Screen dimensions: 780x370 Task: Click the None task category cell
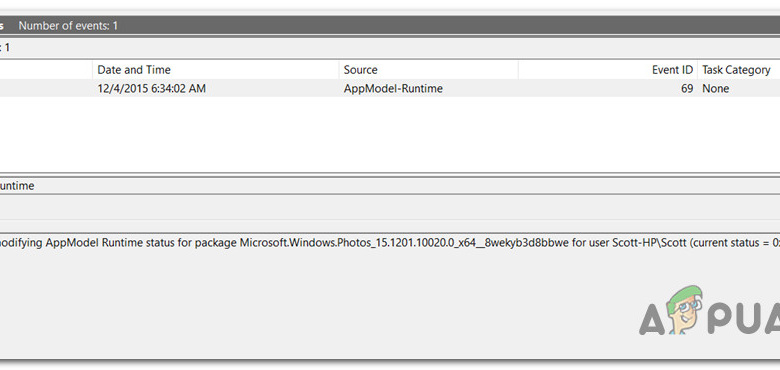(x=715, y=89)
